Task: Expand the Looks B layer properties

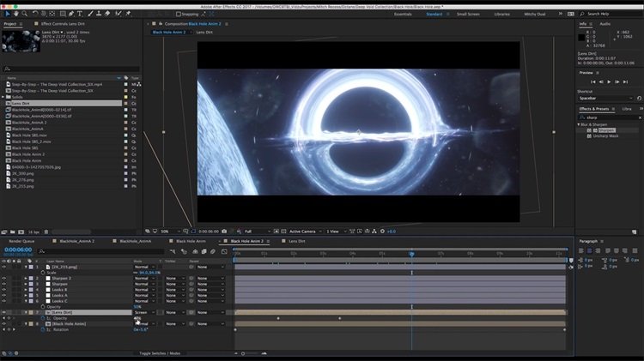Action: pyautogui.click(x=26, y=290)
